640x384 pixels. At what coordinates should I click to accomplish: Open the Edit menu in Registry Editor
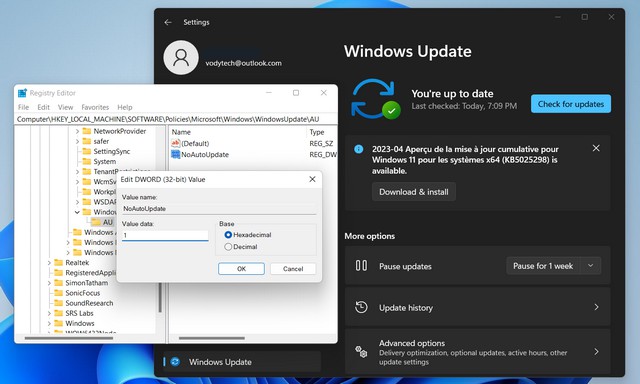(x=43, y=107)
